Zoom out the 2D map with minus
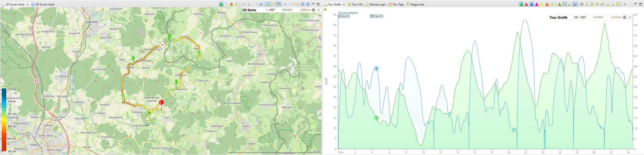644x155 pixels. click(x=290, y=4)
